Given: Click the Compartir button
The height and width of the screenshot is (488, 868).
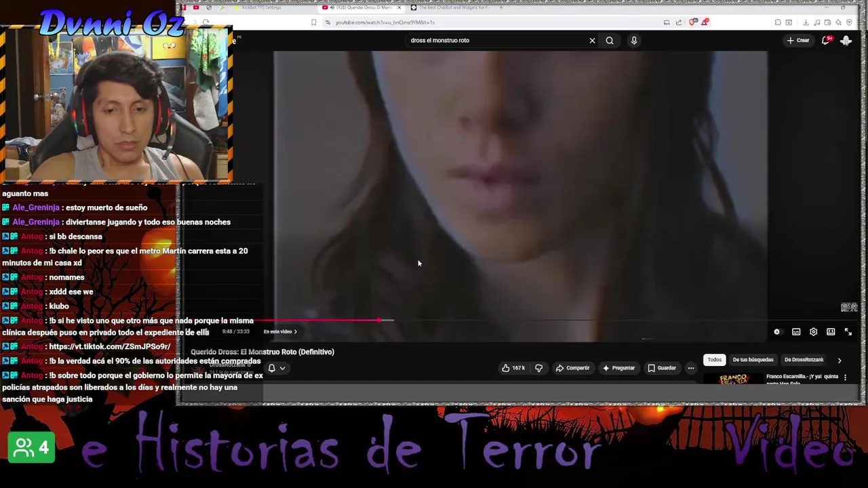Looking at the screenshot, I should pyautogui.click(x=573, y=368).
